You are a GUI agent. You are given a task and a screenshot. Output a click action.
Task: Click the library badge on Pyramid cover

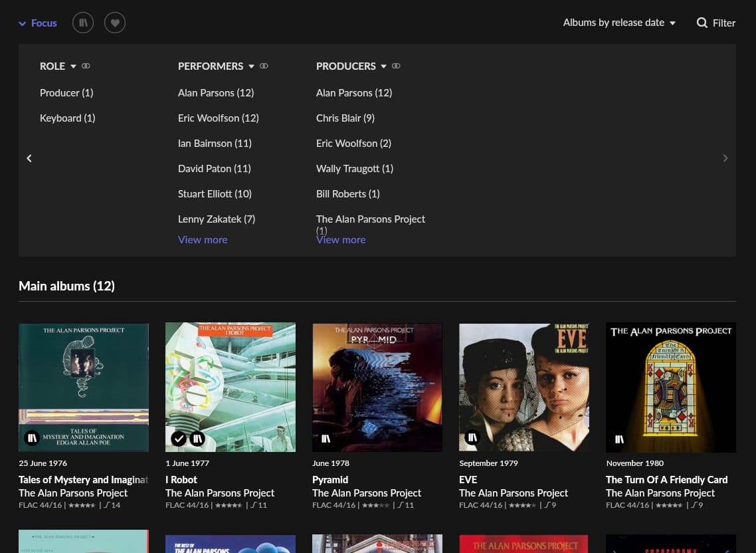click(x=326, y=438)
